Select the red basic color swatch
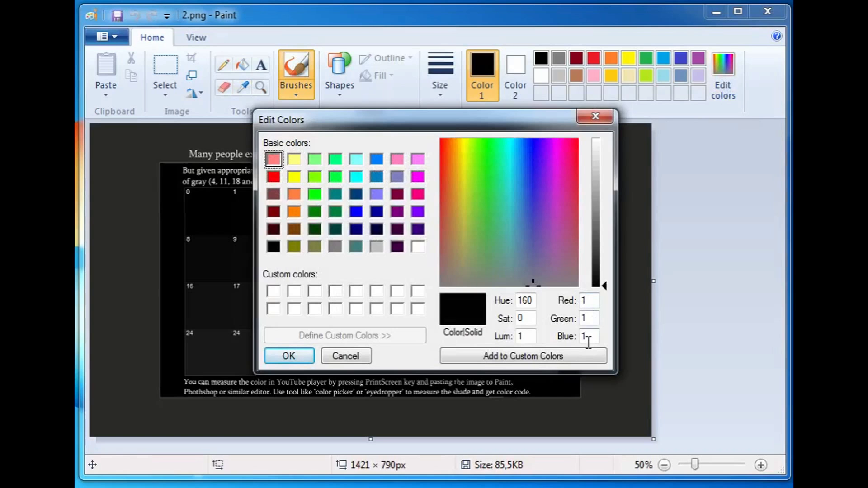The image size is (868, 488). coord(273,176)
